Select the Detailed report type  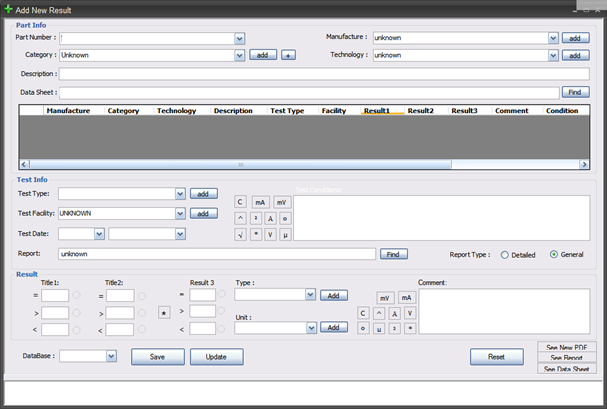(505, 255)
